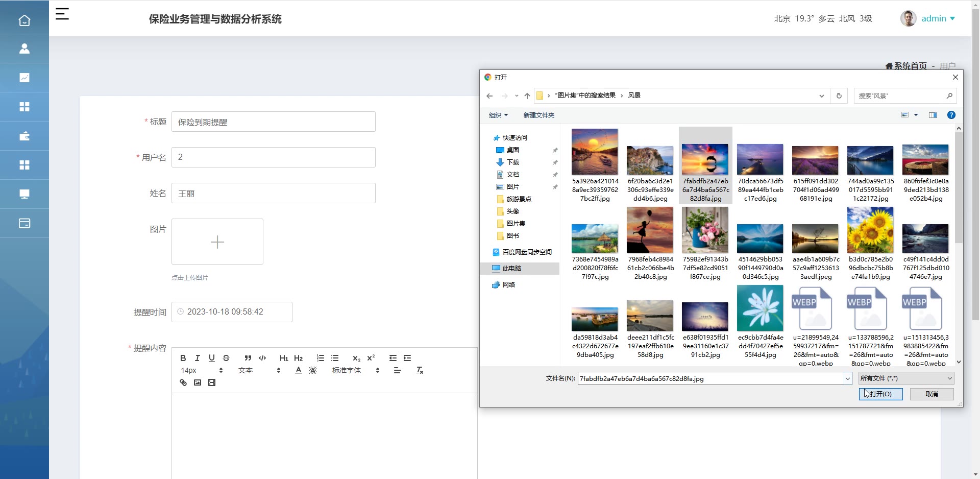Refresh the file dialog folder view
Viewport: 980px width, 479px height.
[x=839, y=95]
